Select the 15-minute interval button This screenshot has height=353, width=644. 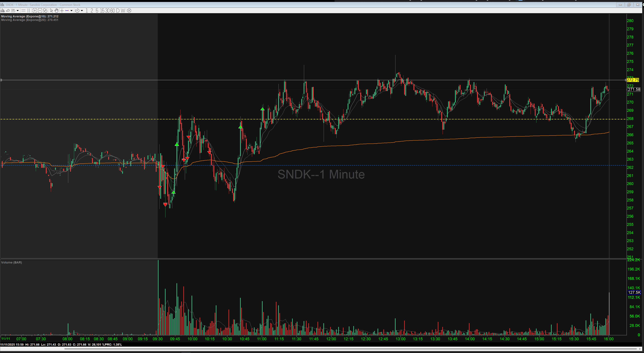tap(102, 11)
